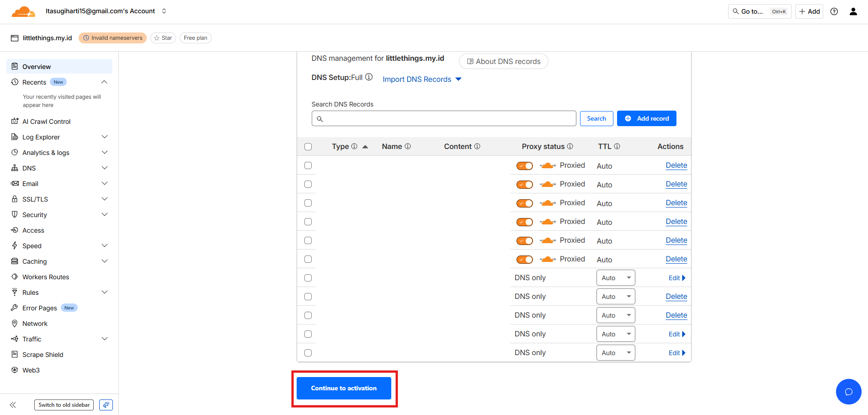Click the Security shield icon
The height and width of the screenshot is (415, 868).
[x=15, y=214]
